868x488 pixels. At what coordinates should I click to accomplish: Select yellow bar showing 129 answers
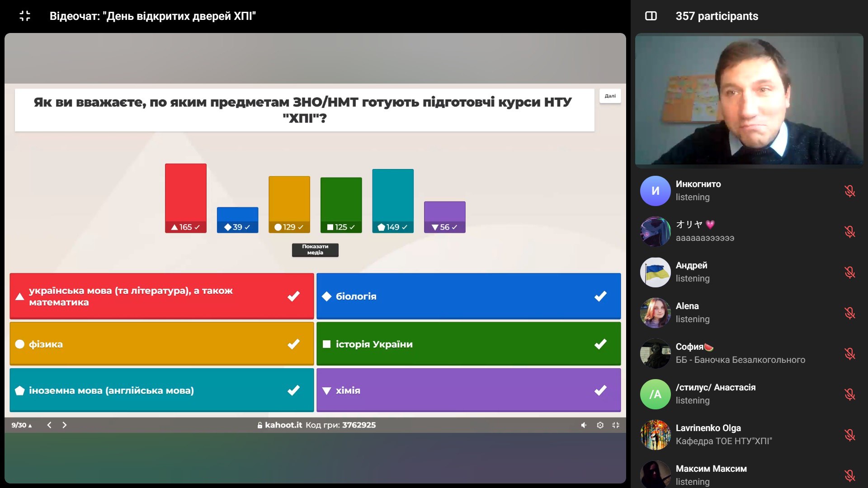click(x=289, y=205)
